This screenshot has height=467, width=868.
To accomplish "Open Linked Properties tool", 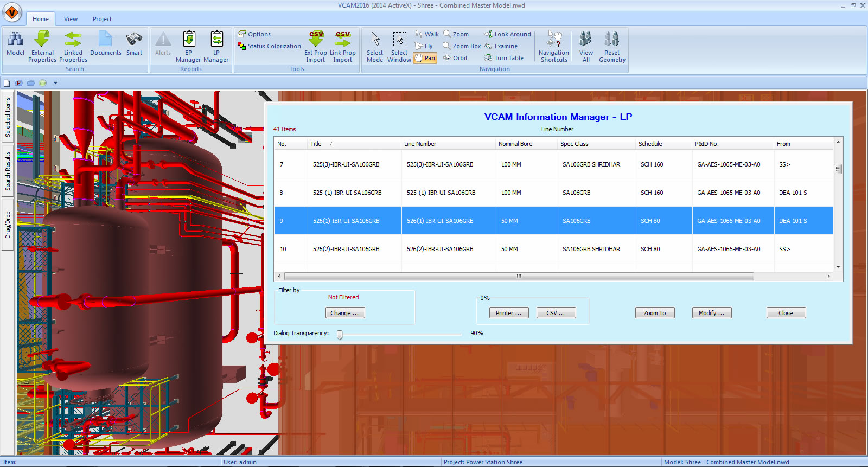I will click(x=73, y=40).
